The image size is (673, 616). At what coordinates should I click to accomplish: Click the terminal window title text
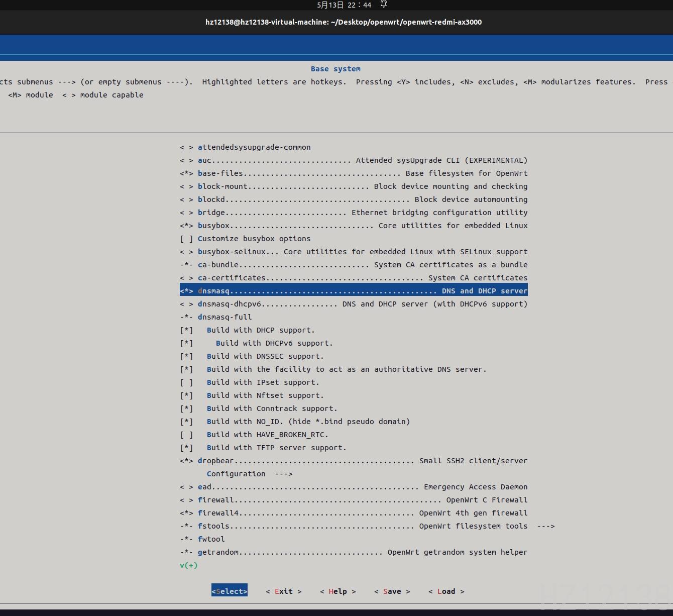(344, 22)
